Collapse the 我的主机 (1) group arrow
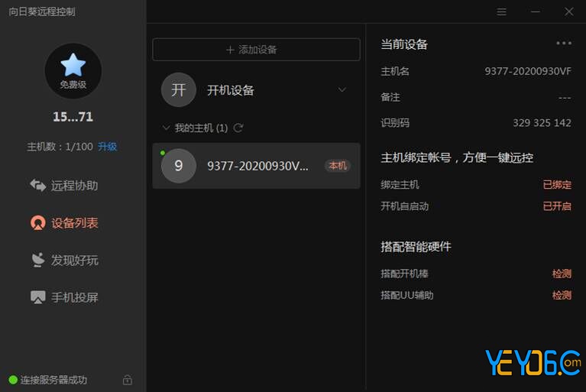586x392 pixels. click(166, 128)
